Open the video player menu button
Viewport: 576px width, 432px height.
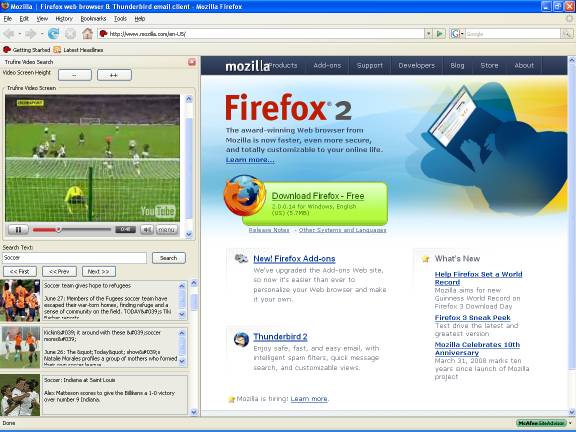[x=166, y=230]
